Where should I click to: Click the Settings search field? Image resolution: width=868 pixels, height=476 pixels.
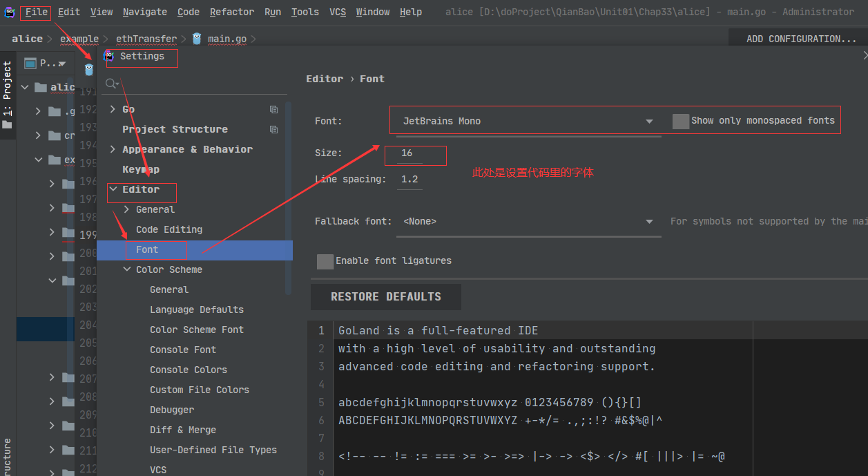pyautogui.click(x=195, y=84)
